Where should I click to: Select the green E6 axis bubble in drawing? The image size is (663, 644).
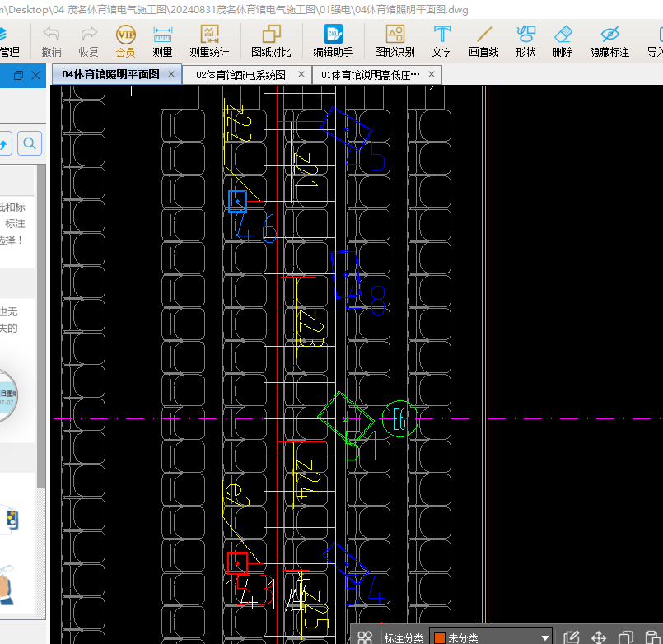click(399, 418)
